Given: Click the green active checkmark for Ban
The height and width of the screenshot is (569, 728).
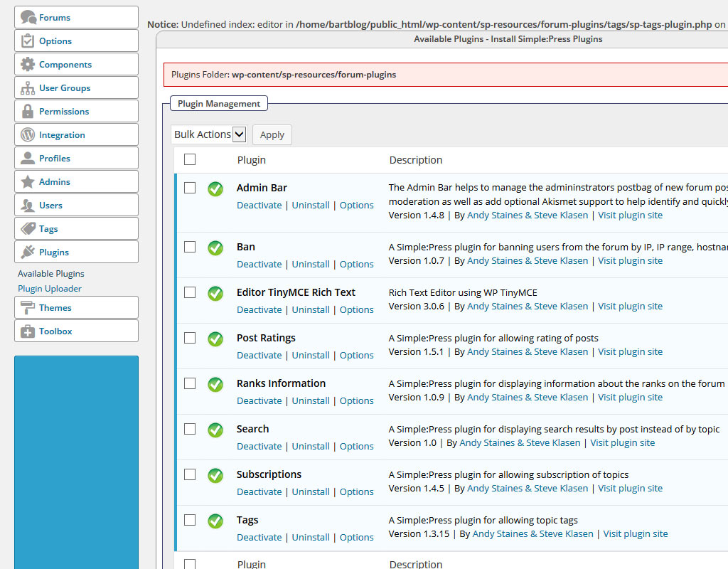Looking at the screenshot, I should pyautogui.click(x=215, y=248).
